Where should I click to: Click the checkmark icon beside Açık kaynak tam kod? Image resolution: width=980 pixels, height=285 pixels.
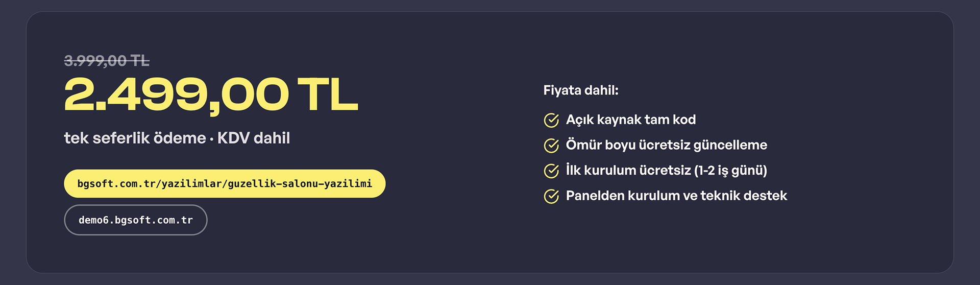pos(551,121)
